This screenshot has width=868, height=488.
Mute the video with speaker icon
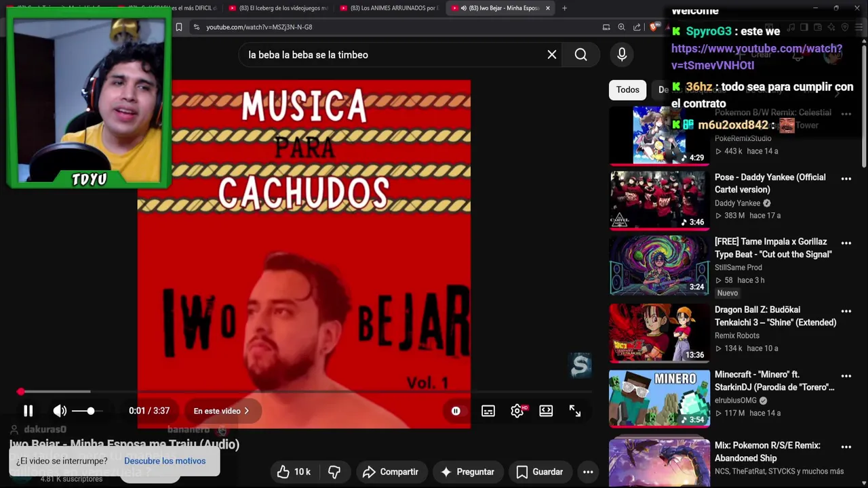tap(60, 411)
